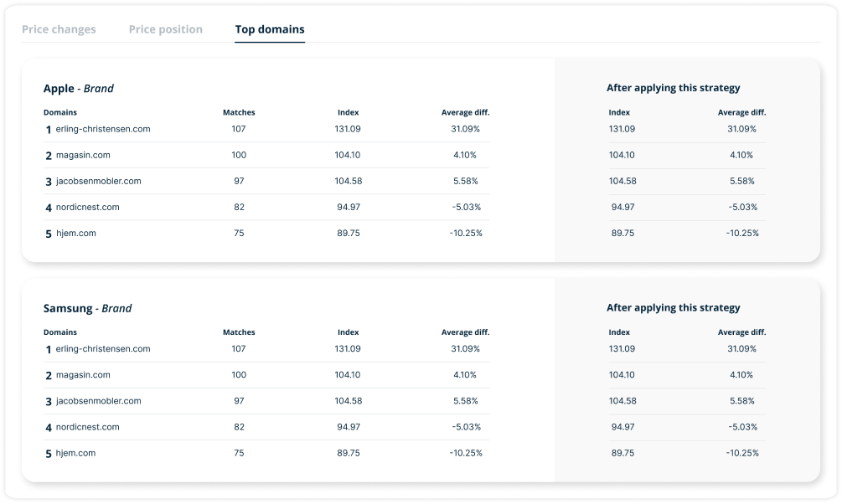Click the Samsung card's After applying this strategy heading
This screenshot has width=842, height=504.
coord(673,307)
